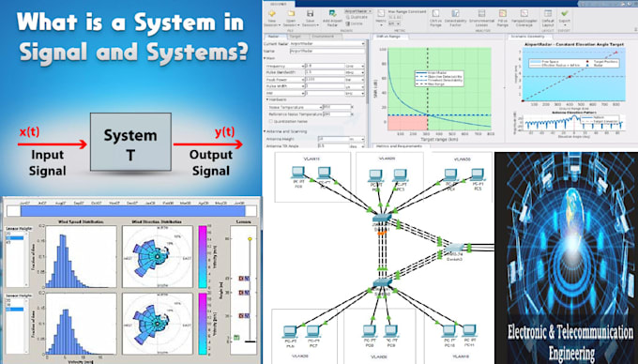The width and height of the screenshot is (638, 364).
Task: Open the Frequency parameter dropdown
Action: [x=285, y=66]
